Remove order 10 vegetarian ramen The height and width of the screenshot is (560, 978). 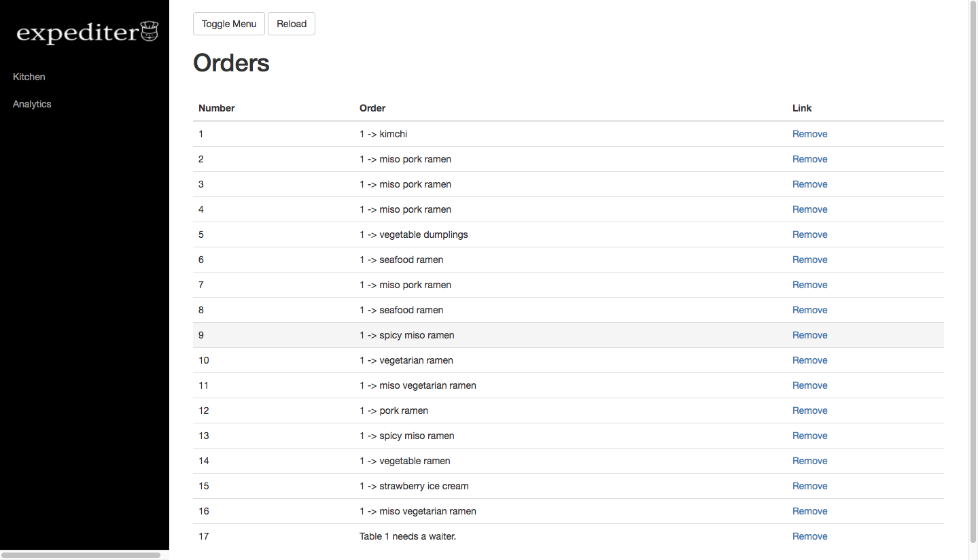pyautogui.click(x=809, y=360)
